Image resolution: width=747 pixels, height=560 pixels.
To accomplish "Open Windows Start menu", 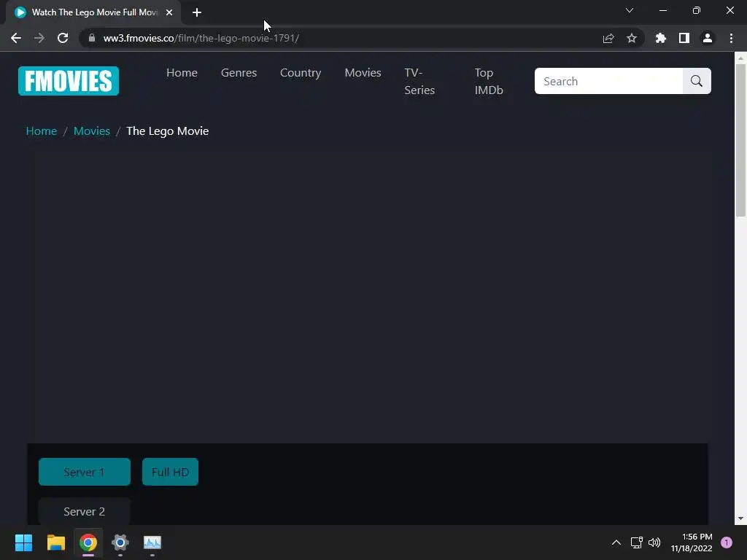I will [x=23, y=542].
